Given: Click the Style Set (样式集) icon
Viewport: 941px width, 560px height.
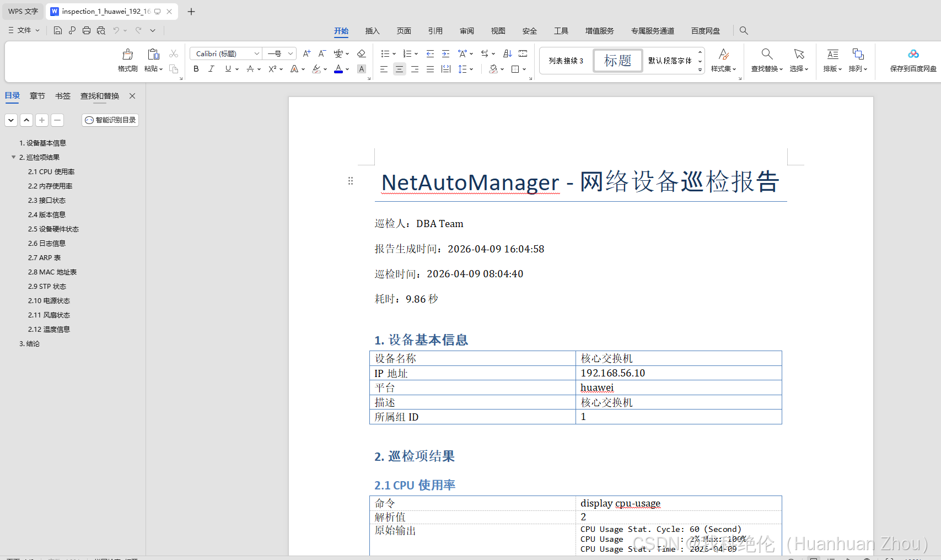Looking at the screenshot, I should [x=724, y=54].
